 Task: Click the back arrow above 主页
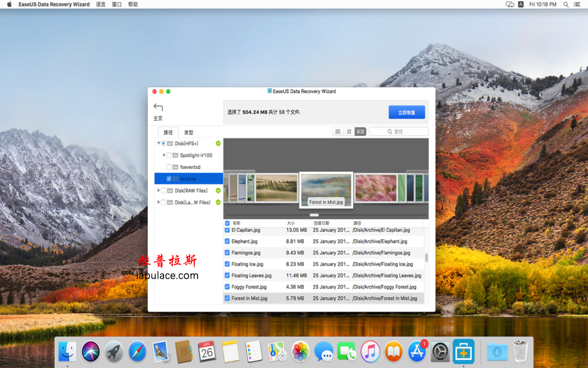click(158, 106)
